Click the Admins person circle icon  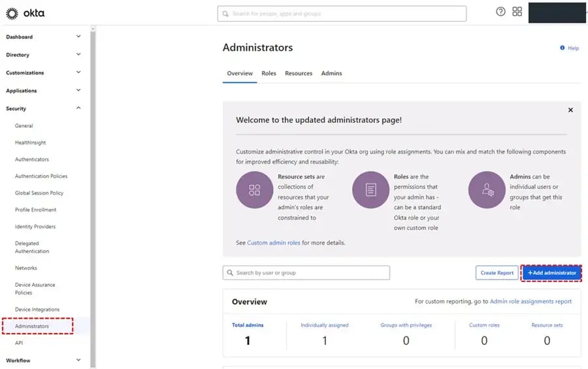point(487,190)
